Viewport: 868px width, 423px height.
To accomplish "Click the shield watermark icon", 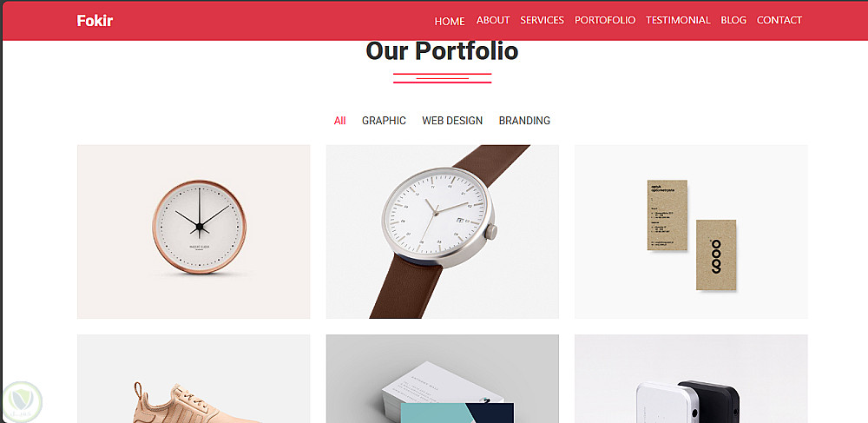I will tap(23, 402).
